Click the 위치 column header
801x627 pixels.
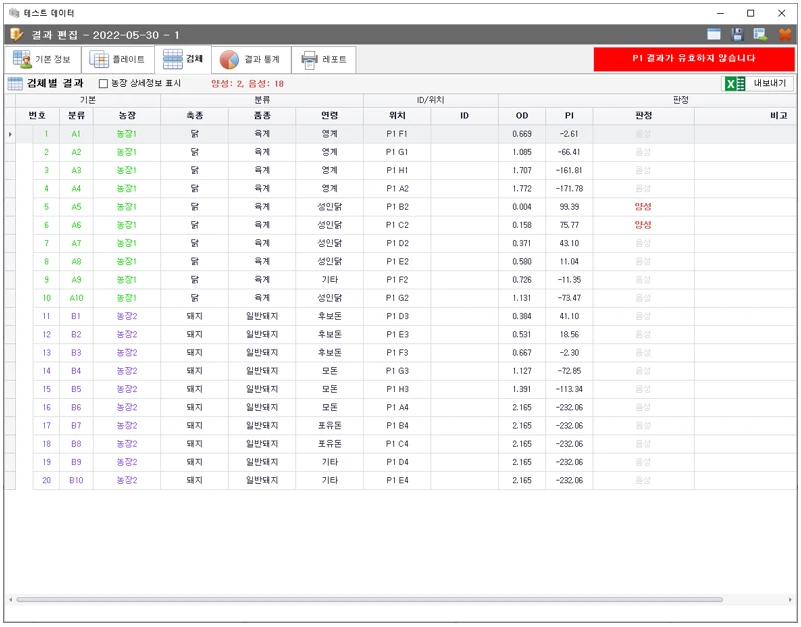click(397, 115)
